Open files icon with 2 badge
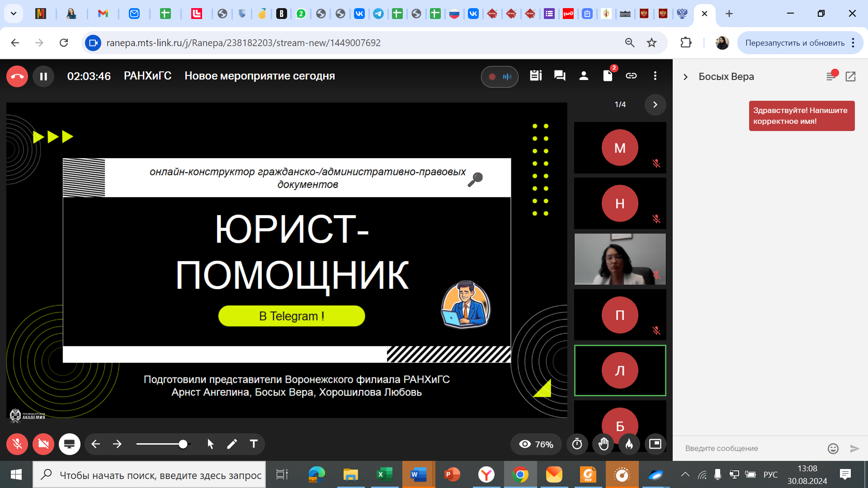The width and height of the screenshot is (868, 488). pyautogui.click(x=608, y=76)
